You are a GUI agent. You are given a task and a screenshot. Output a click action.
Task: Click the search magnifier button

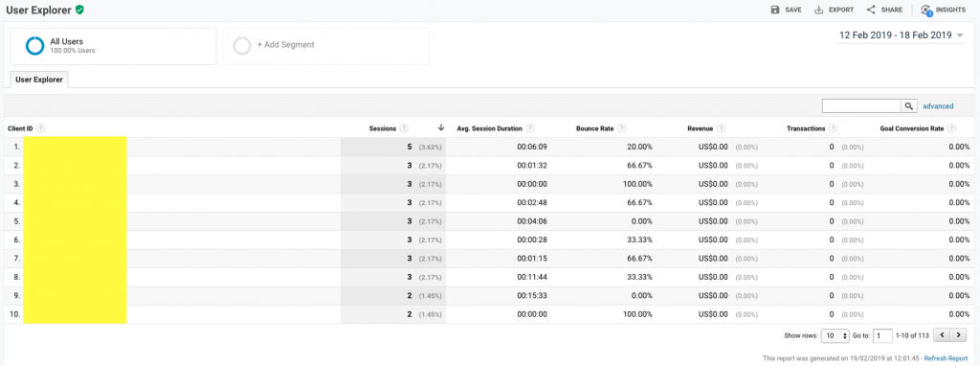click(x=909, y=105)
